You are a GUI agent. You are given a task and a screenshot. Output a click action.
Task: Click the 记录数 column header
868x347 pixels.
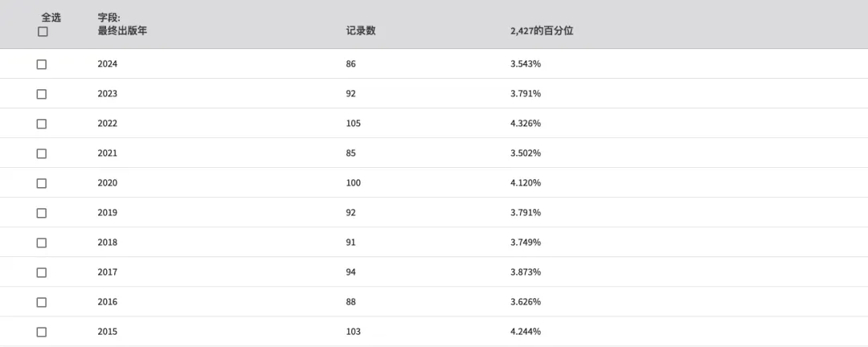[x=361, y=31]
